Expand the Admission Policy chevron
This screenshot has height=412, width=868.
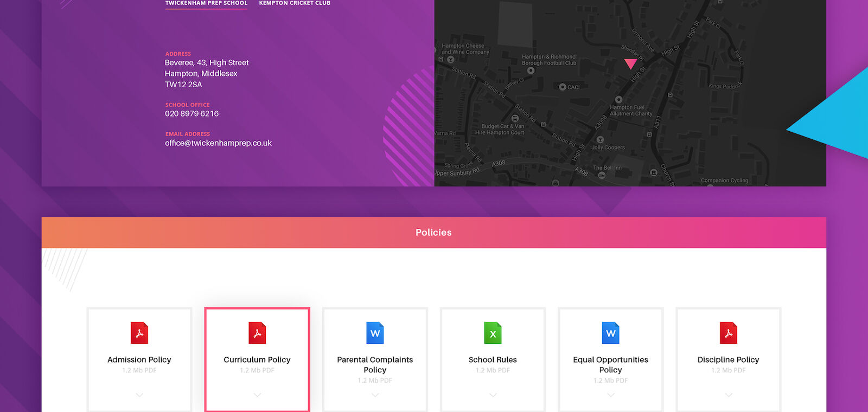[x=139, y=395]
